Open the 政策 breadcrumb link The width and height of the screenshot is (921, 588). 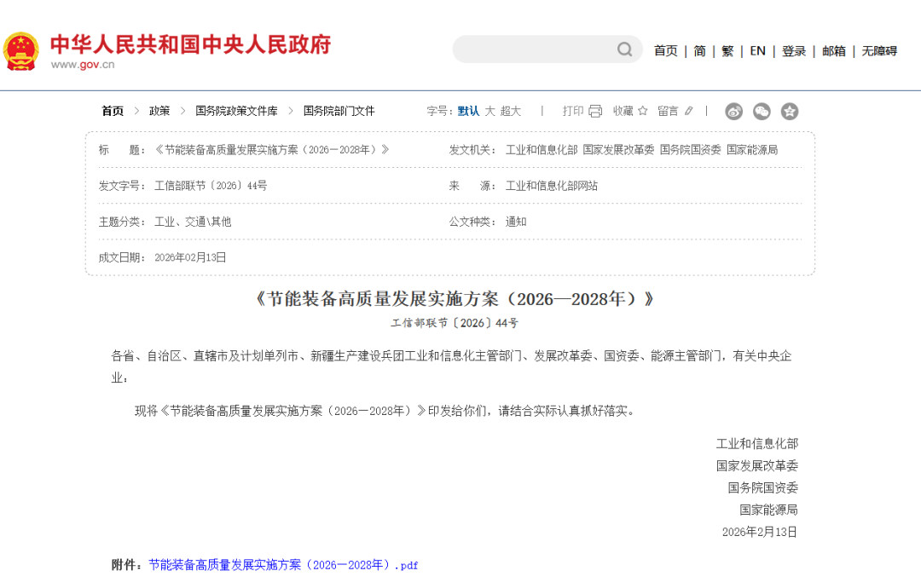click(x=159, y=111)
